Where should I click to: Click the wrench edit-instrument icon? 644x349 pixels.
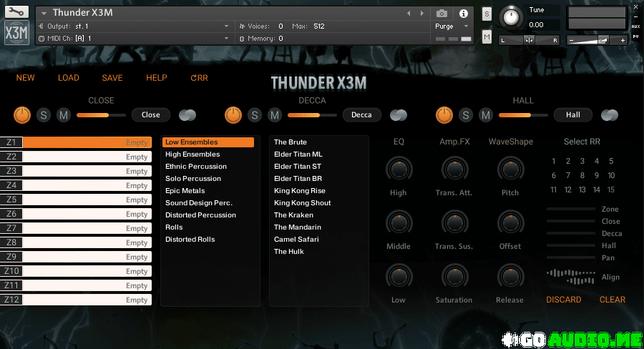tap(16, 12)
